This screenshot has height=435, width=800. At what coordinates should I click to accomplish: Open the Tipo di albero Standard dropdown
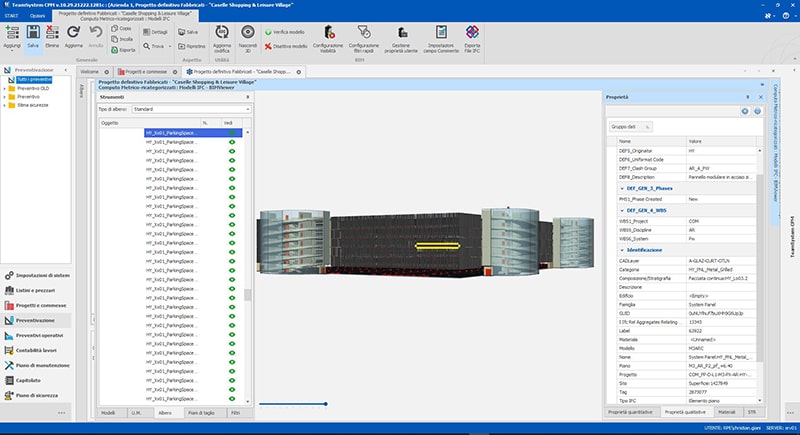[191, 109]
